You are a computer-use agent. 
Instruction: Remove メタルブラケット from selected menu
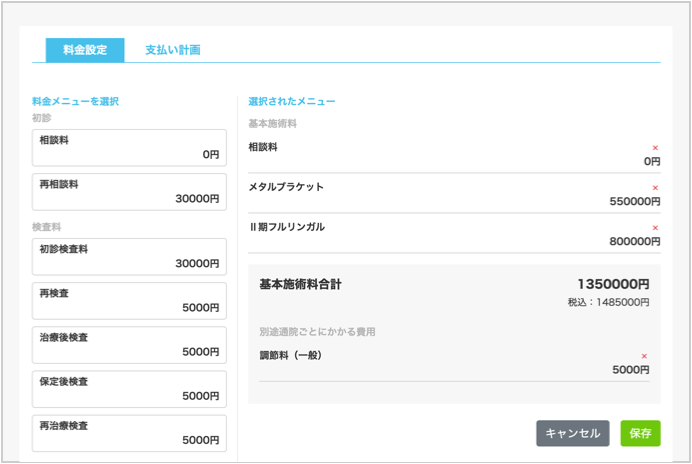(x=655, y=188)
